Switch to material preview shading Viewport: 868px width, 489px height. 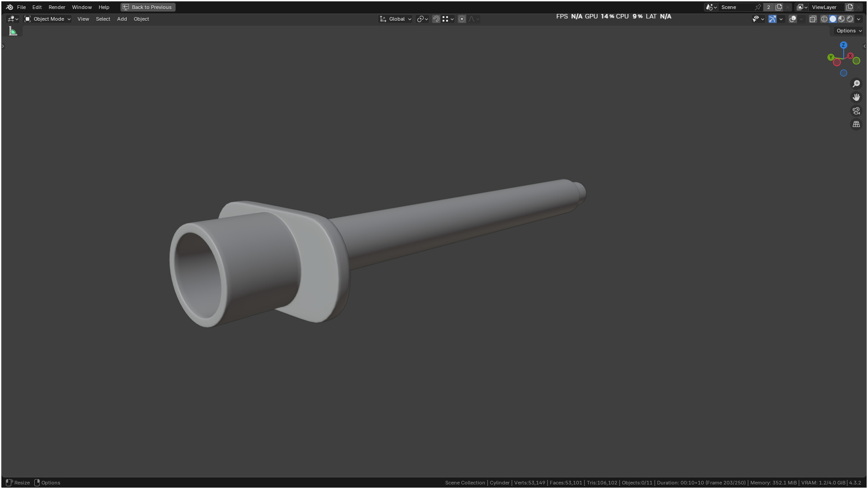841,19
